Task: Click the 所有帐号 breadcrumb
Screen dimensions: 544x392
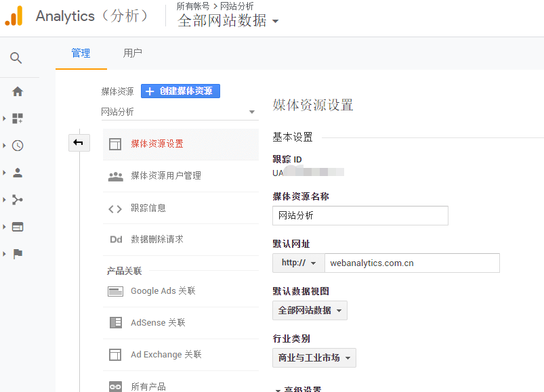Action: (193, 6)
